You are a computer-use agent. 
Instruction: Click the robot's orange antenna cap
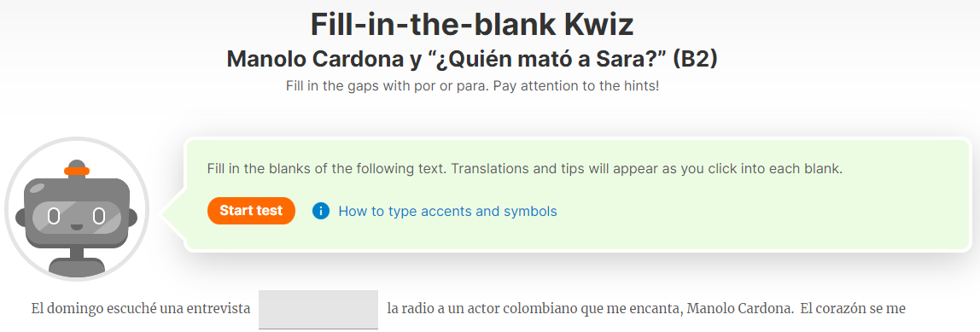[x=77, y=171]
